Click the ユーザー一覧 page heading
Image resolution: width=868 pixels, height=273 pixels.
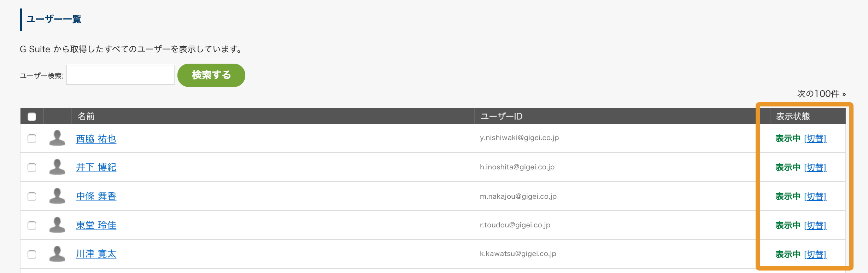54,19
